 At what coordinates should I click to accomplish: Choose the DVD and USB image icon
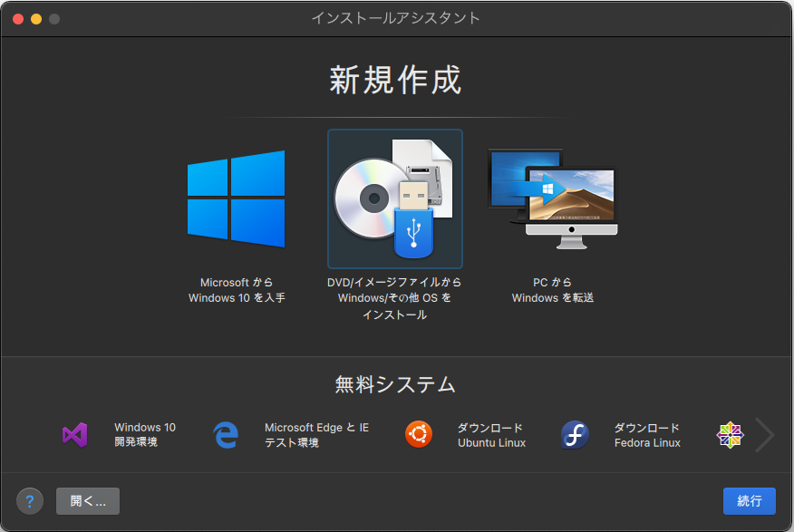395,198
